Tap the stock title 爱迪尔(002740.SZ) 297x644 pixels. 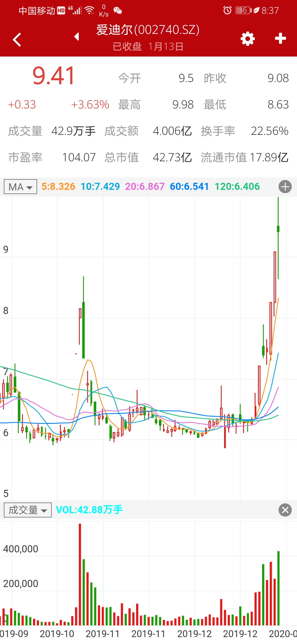[148, 30]
